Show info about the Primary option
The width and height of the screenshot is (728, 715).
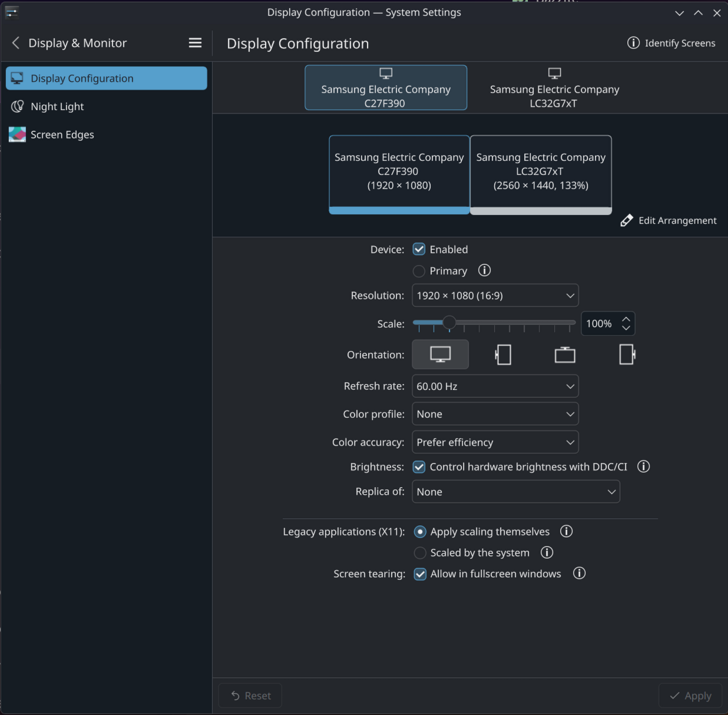click(x=484, y=270)
